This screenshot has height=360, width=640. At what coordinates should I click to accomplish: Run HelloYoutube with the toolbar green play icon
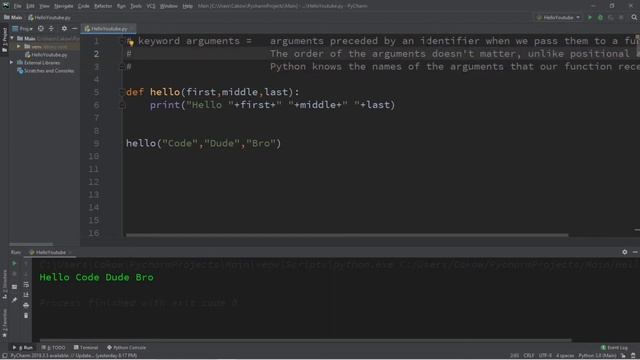pos(590,18)
